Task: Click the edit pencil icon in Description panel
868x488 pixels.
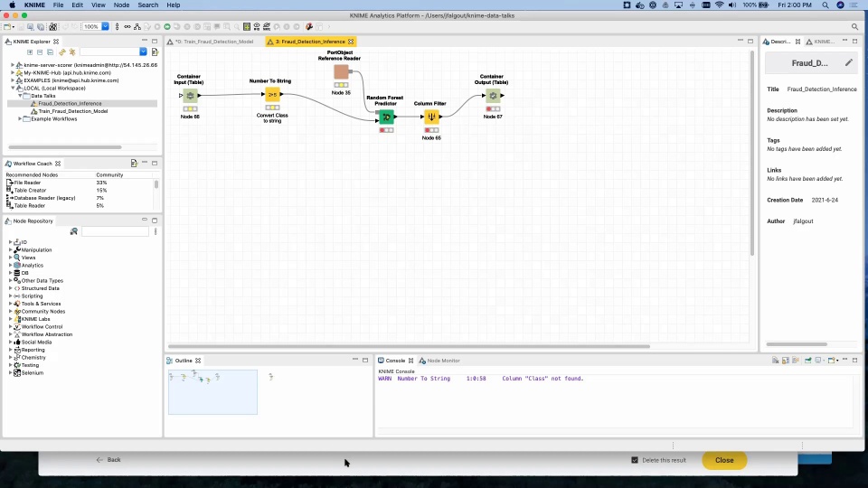Action: tap(849, 62)
